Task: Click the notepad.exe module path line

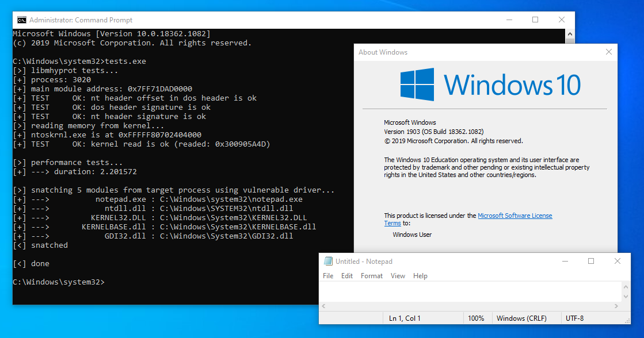Action: (x=158, y=199)
